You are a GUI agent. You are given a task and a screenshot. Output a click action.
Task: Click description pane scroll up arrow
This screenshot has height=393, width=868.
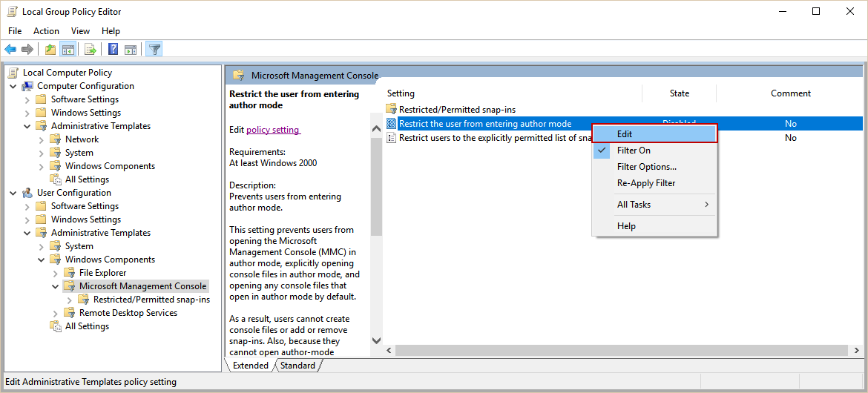point(376,128)
